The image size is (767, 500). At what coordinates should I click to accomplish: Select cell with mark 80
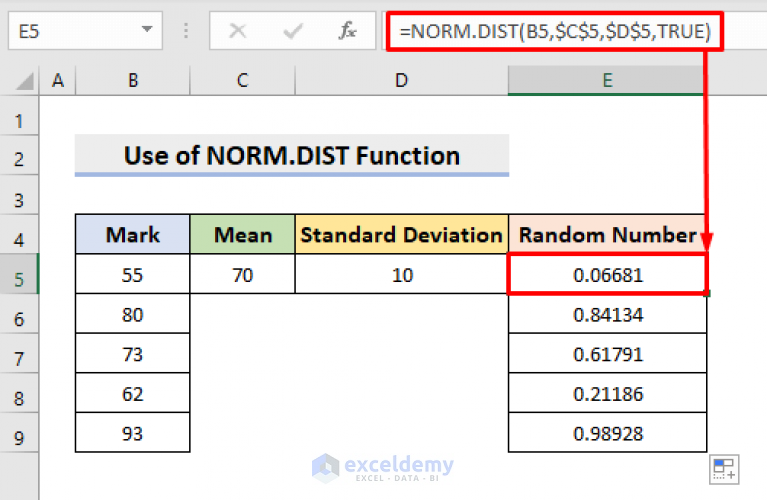133,314
